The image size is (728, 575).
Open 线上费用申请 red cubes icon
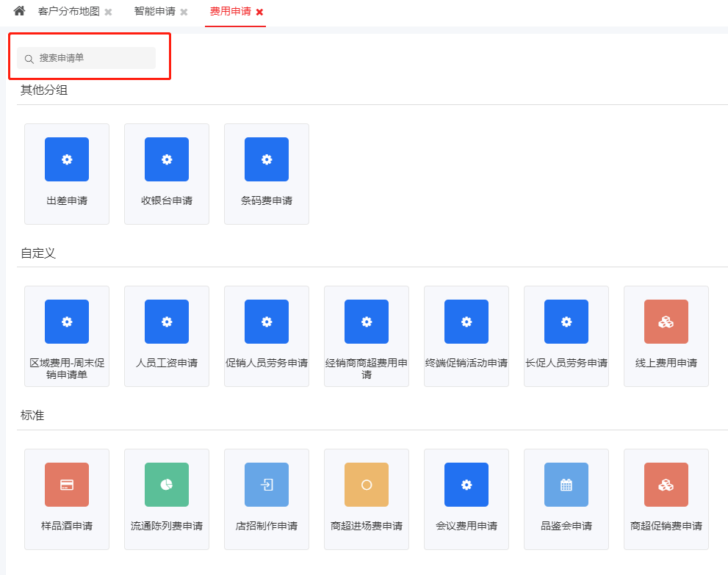pyautogui.click(x=666, y=322)
